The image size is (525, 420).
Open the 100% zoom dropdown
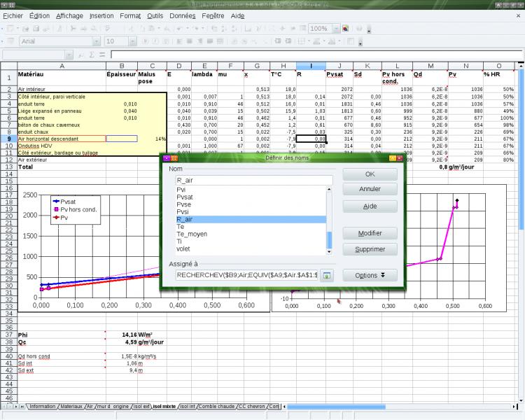336,29
